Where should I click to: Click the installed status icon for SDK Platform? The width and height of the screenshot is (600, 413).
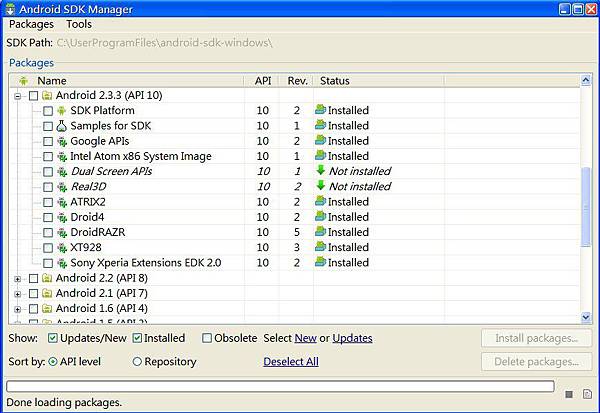pyautogui.click(x=320, y=110)
